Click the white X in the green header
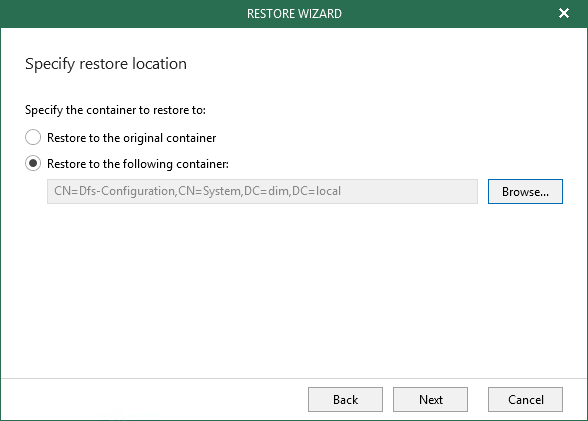Image resolution: width=588 pixels, height=421 pixels. coord(564,13)
